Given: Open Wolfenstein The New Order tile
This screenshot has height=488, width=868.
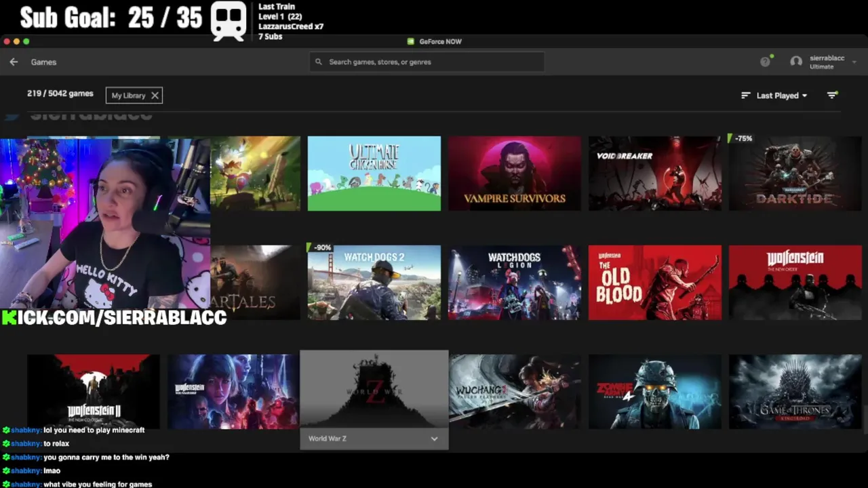Looking at the screenshot, I should click(x=795, y=283).
